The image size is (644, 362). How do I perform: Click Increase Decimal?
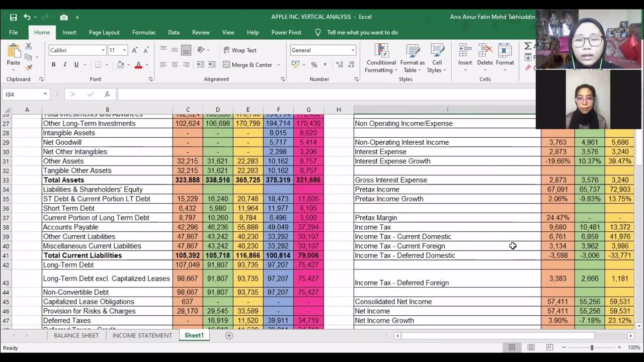point(340,64)
